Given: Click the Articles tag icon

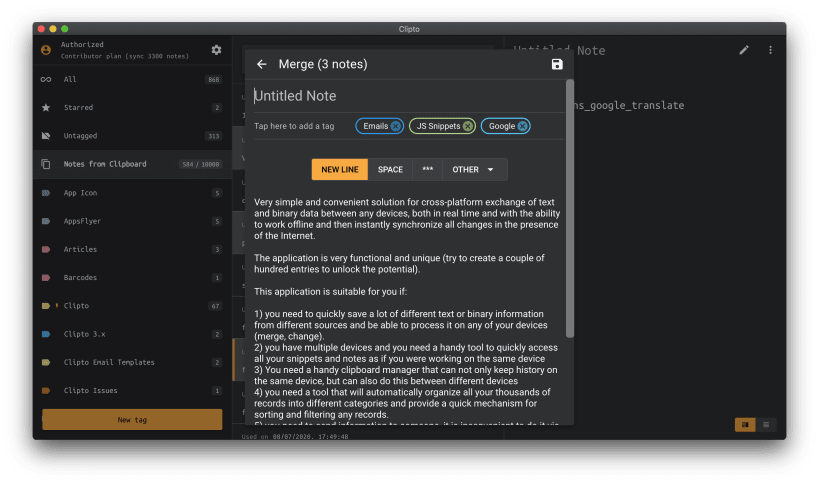Looking at the screenshot, I should point(46,249).
